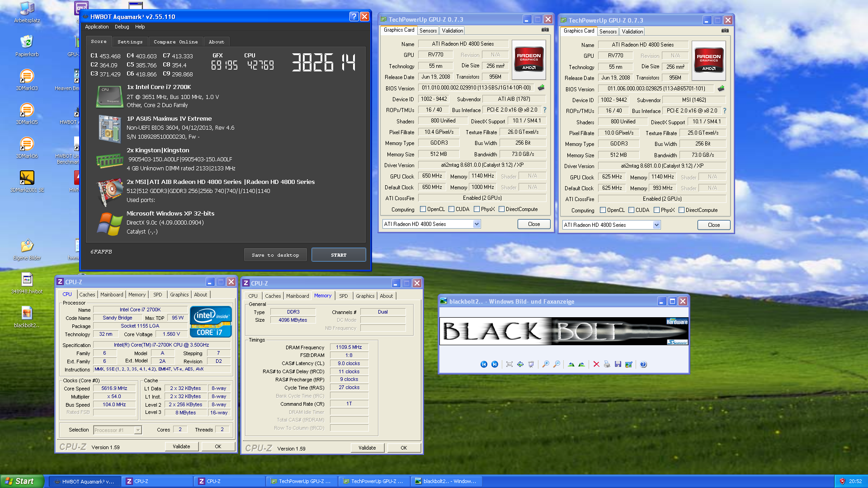Click Best Fit icon in picture viewer
The height and width of the screenshot is (488, 868).
(509, 364)
